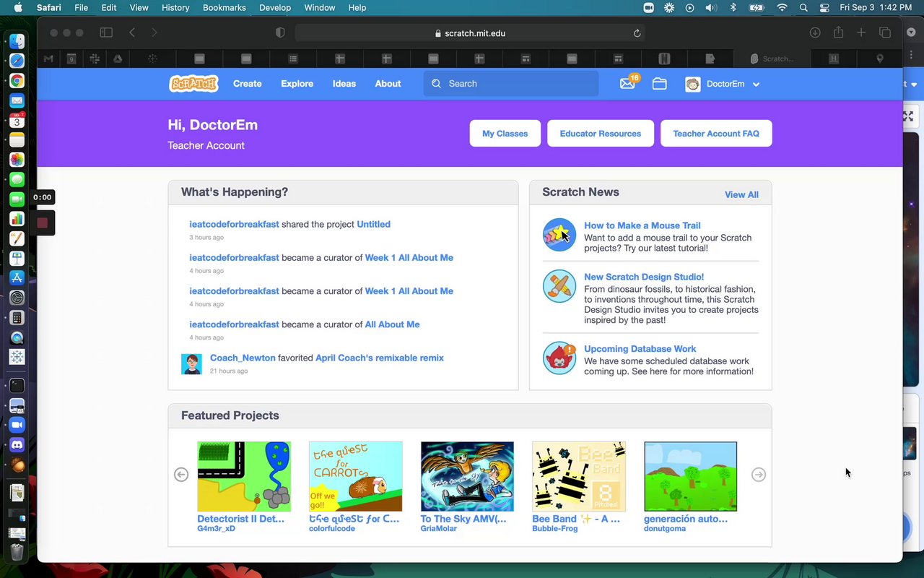The image size is (924, 578).
Task: Open the My Stuff folder icon
Action: 659,84
